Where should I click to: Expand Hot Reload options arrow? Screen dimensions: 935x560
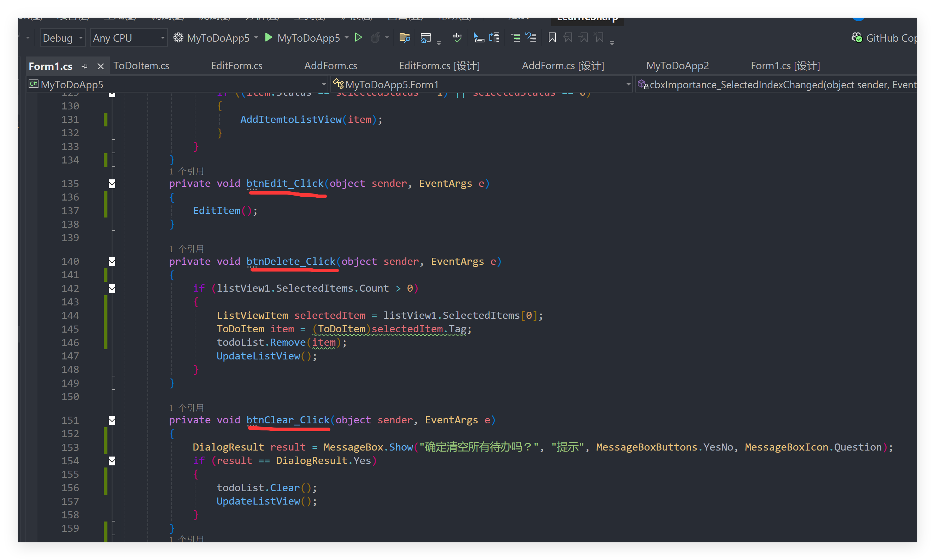pyautogui.click(x=387, y=38)
